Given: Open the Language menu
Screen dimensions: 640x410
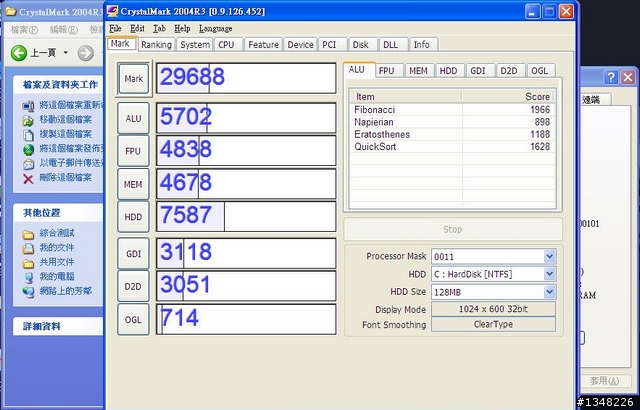Looking at the screenshot, I should point(216,29).
